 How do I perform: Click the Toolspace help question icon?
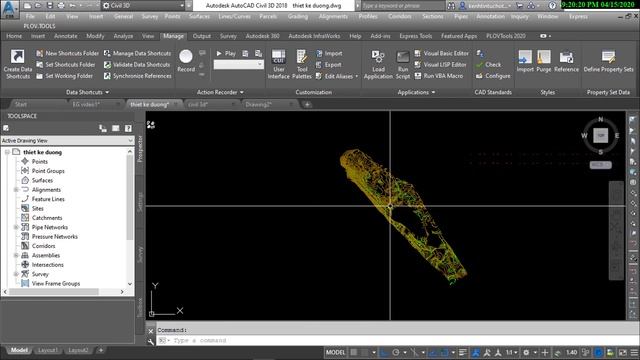(x=128, y=129)
